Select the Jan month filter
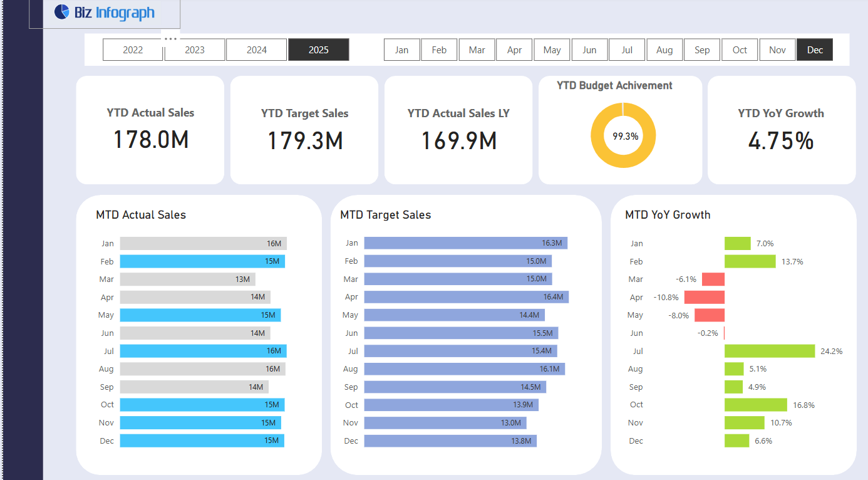The height and width of the screenshot is (480, 868). point(401,50)
